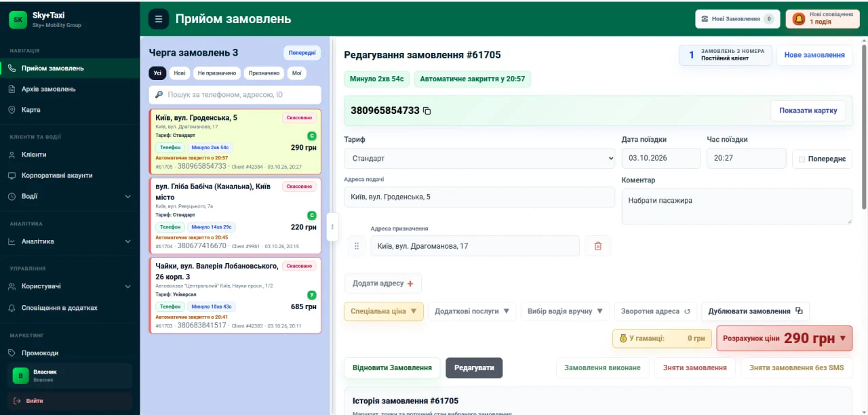Filter the queue by Призначено

[264, 73]
